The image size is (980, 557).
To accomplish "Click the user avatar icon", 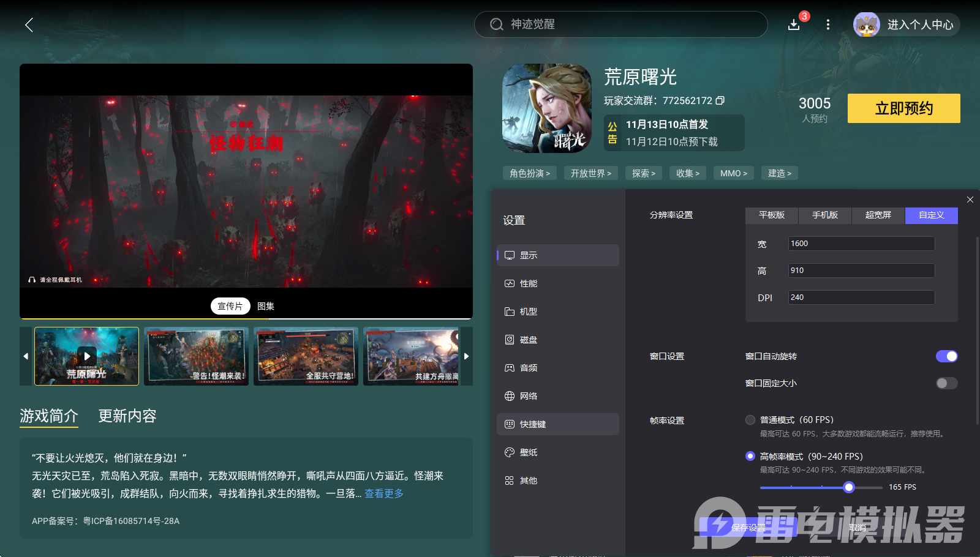I will pyautogui.click(x=867, y=24).
